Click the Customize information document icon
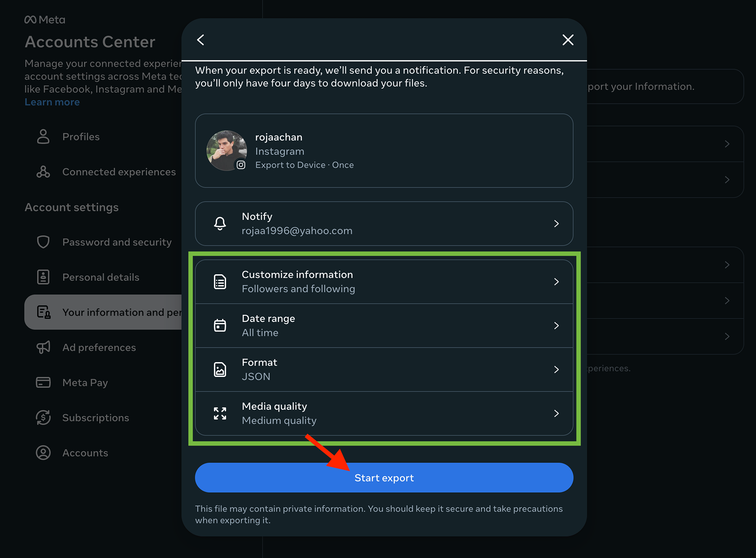756x558 pixels. 220,282
